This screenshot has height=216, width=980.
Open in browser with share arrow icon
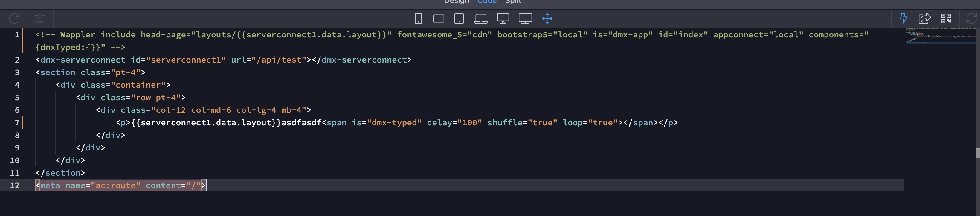coord(924,18)
